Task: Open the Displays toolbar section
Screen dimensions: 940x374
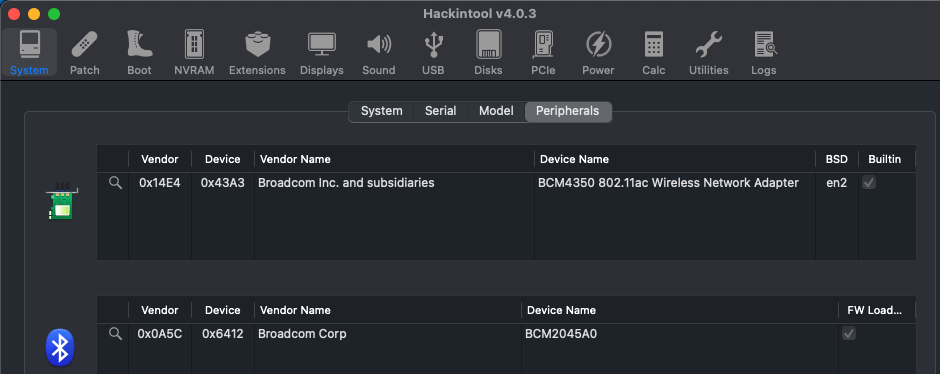Action: 322,53
